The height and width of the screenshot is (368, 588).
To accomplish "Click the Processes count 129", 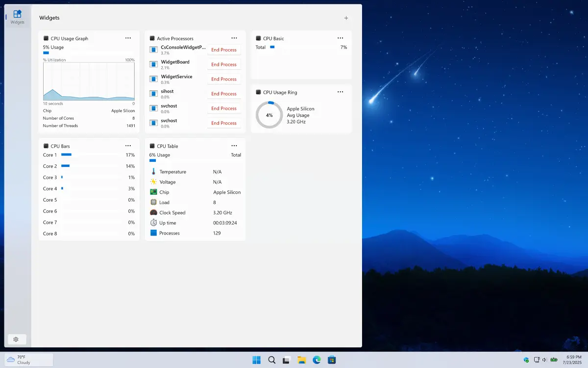I will click(x=217, y=233).
